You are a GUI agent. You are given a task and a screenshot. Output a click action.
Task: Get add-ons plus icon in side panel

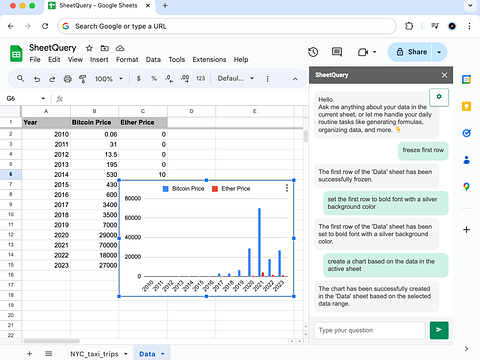pos(466,230)
